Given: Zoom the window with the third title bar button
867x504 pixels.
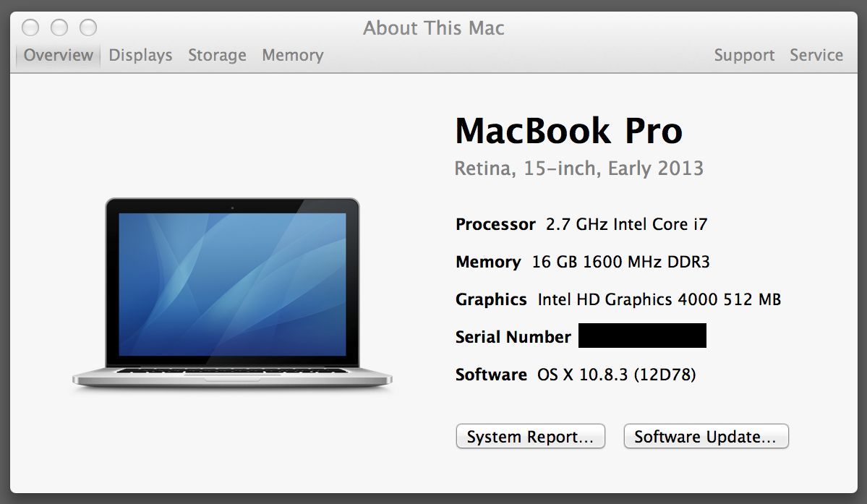Looking at the screenshot, I should 88,28.
